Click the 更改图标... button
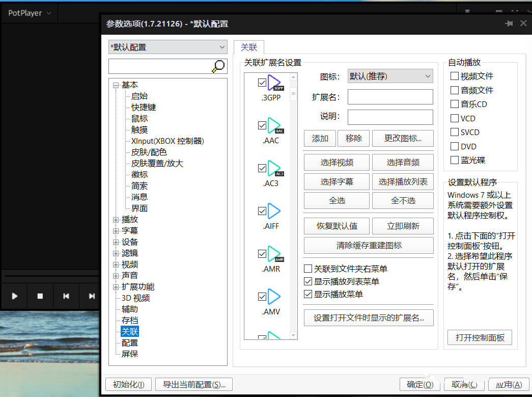 click(403, 139)
